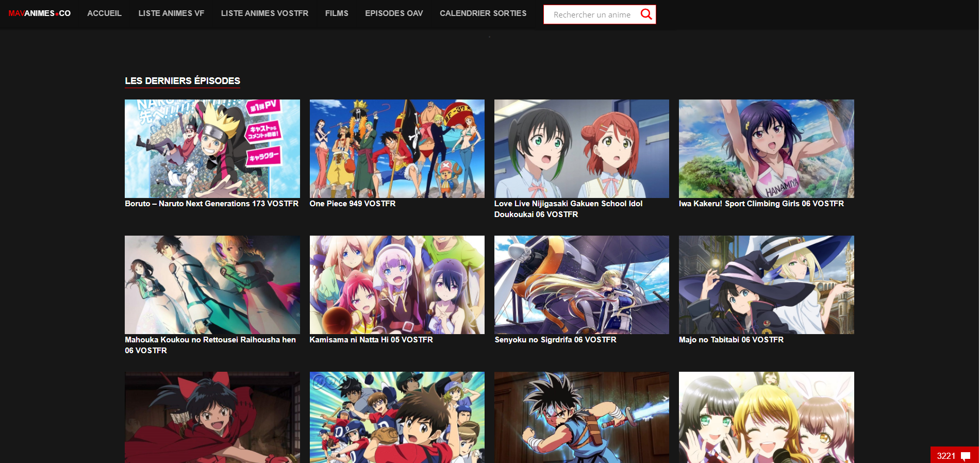This screenshot has height=463, width=980.
Task: Focus the 'Rechercher un anime' search field
Action: coord(592,14)
